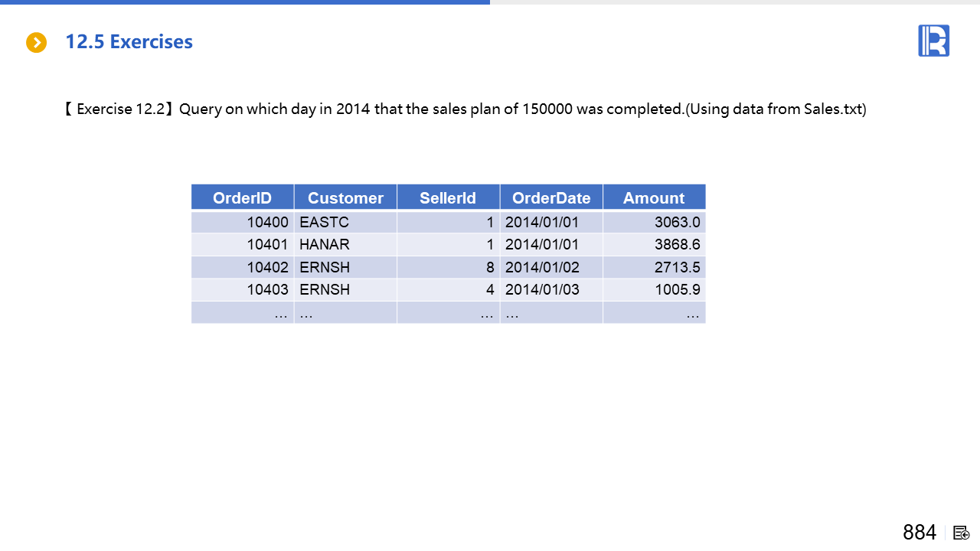Viewport: 980px width, 551px height.
Task: Click the orange chevron icon beside the title
Action: (36, 43)
